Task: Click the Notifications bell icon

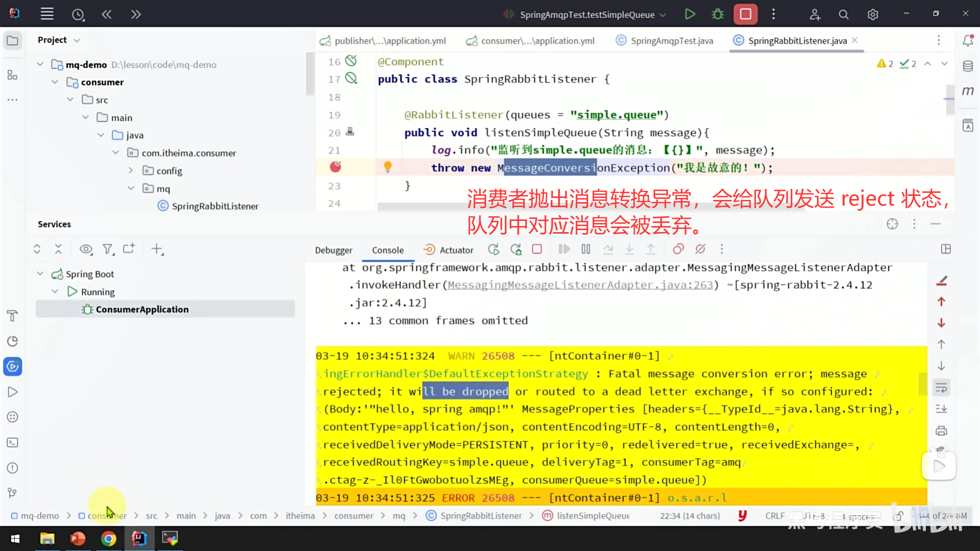Action: pos(968,40)
